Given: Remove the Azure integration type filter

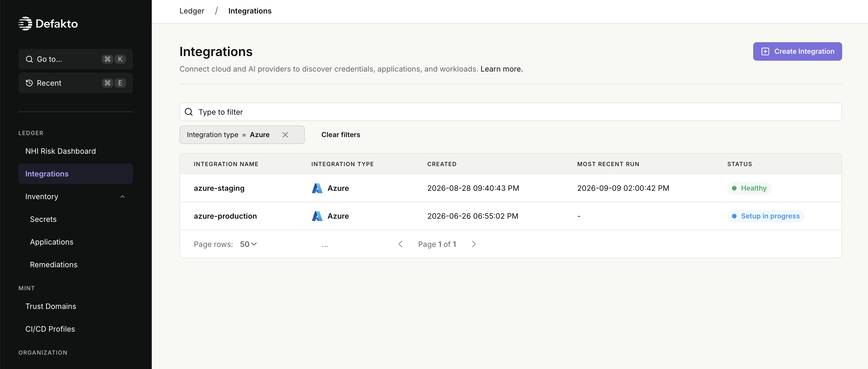Looking at the screenshot, I should click(285, 135).
